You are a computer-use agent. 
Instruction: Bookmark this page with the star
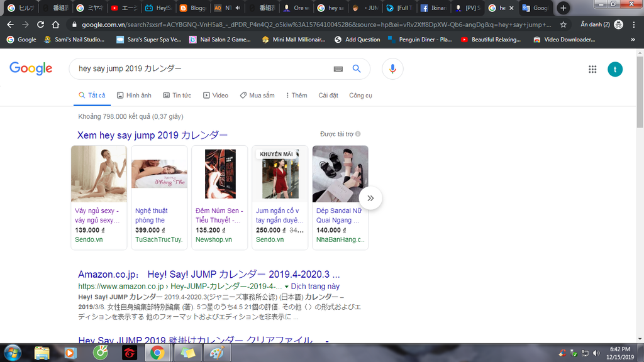(563, 25)
